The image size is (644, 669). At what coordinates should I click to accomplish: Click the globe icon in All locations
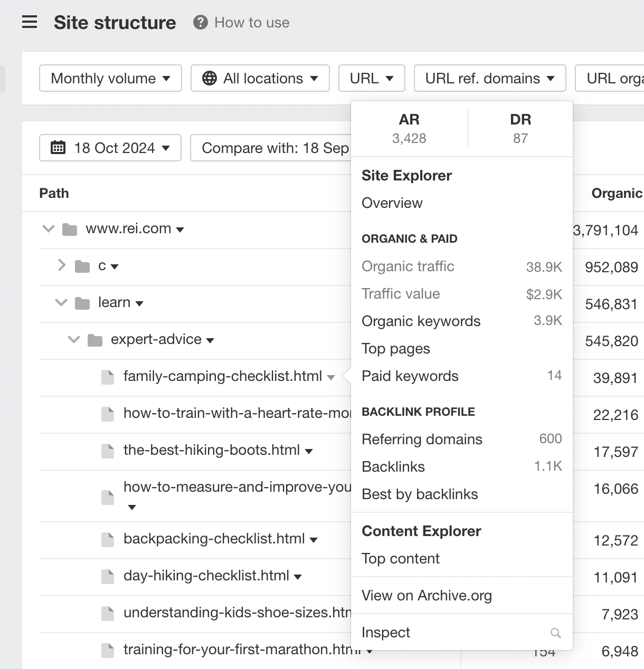coord(210,78)
